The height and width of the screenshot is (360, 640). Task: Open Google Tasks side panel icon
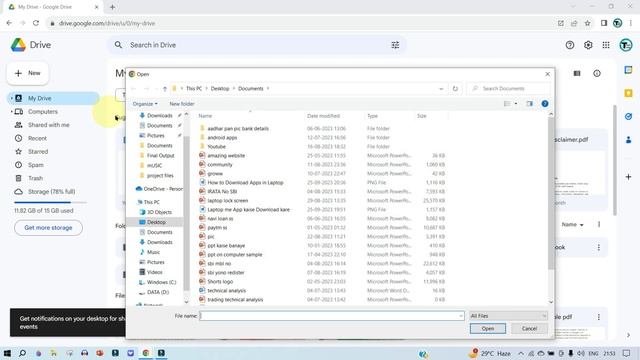coord(628,116)
